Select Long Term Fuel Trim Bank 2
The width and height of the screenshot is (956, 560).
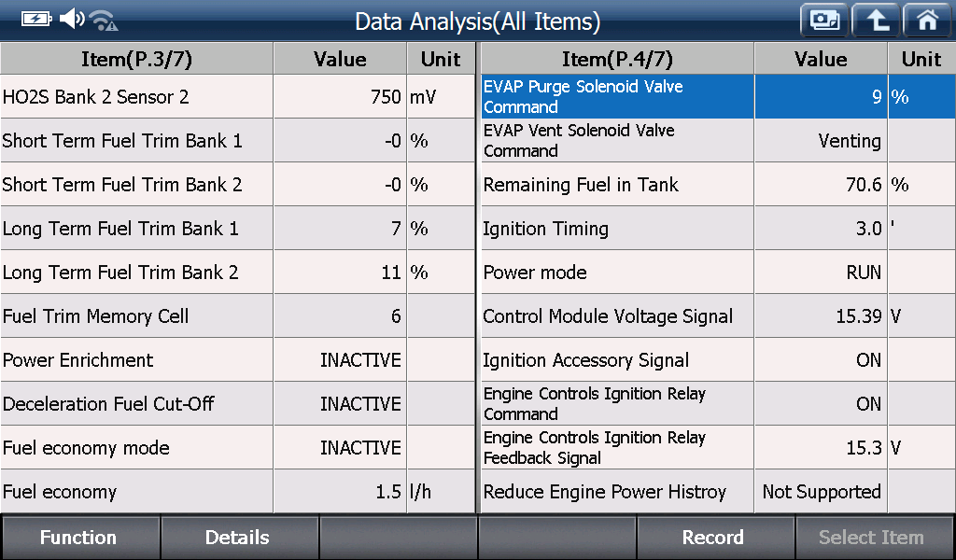[x=237, y=272]
